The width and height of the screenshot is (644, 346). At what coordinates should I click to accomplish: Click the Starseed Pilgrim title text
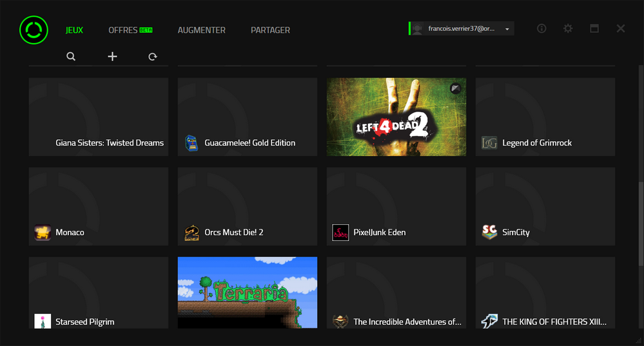pos(85,322)
